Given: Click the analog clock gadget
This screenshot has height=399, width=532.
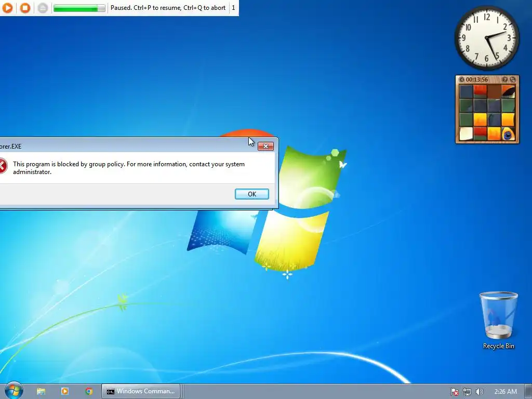Looking at the screenshot, I should tap(486, 38).
